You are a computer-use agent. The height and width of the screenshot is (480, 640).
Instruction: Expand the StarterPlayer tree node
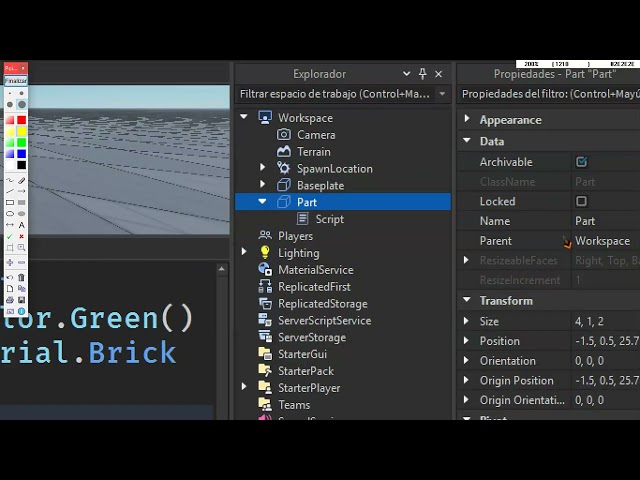point(244,387)
